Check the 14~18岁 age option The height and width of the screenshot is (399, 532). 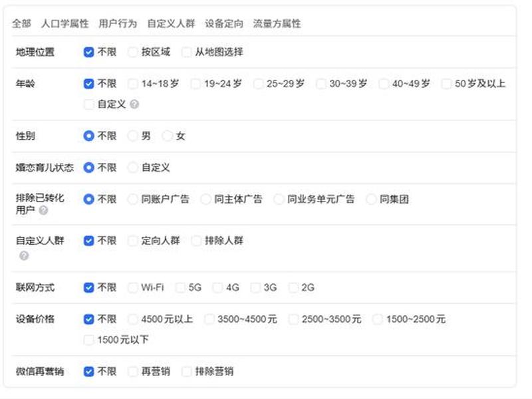tap(132, 84)
